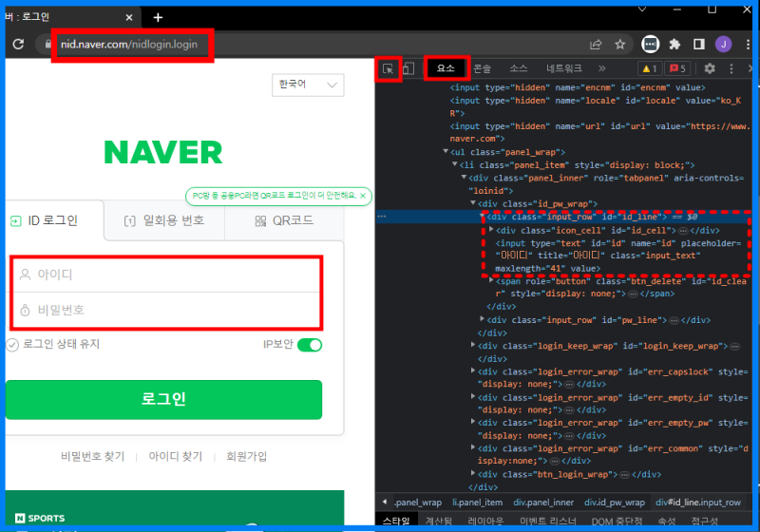
Task: Close the QR code tooltip
Action: coord(363,196)
